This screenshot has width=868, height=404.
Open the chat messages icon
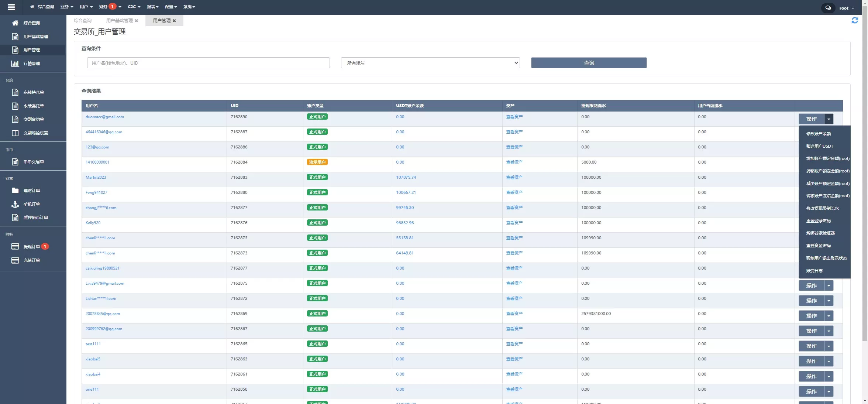(828, 8)
